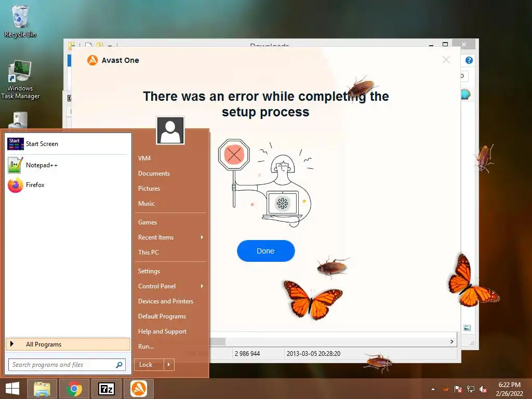Select the date 2013-03-05 20:28:20 cell
Screen dimensions: 532x399
pos(313,353)
